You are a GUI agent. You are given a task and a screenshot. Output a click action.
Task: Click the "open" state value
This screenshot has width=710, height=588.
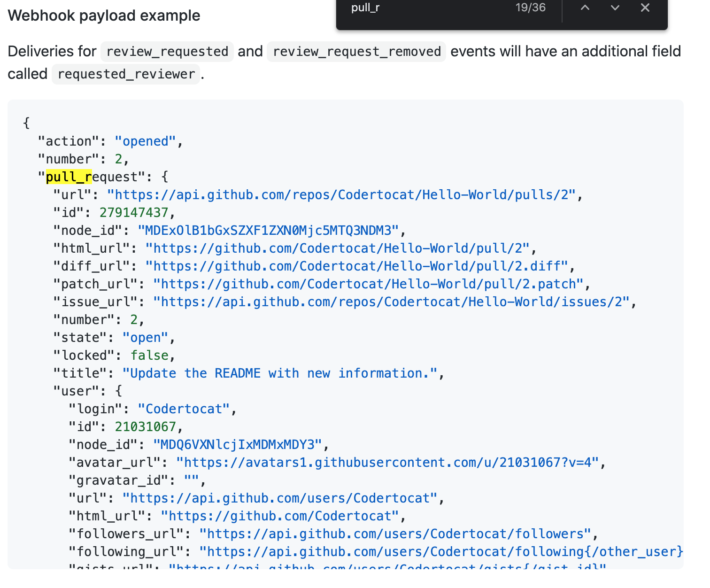click(146, 338)
